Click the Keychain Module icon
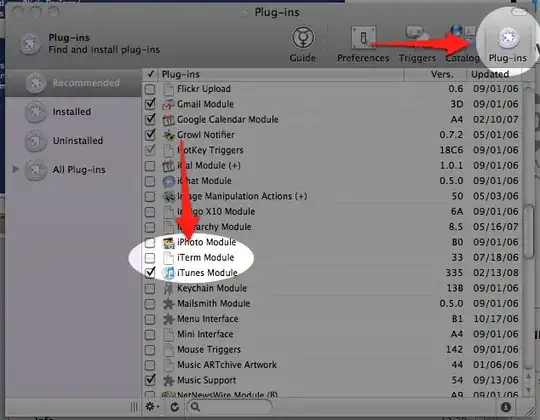Viewport: 540px width, 420px height. [169, 288]
